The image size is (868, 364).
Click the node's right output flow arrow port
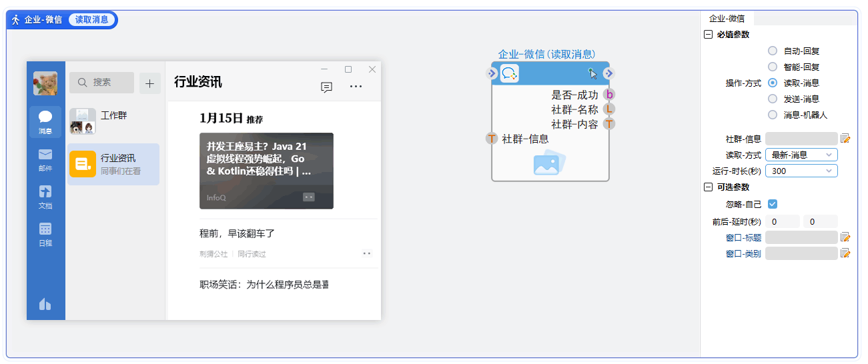pyautogui.click(x=609, y=73)
